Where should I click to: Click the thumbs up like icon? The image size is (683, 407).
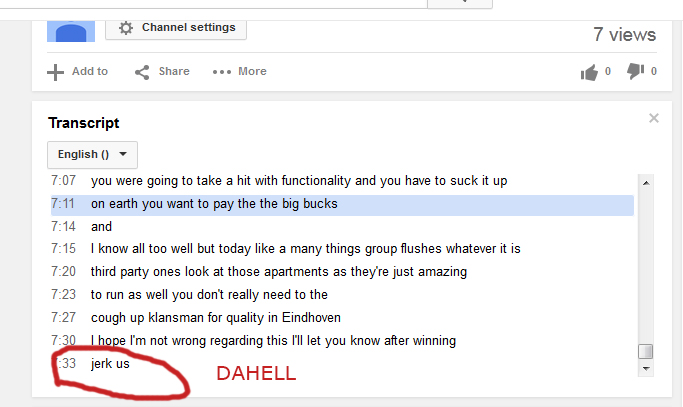[588, 71]
